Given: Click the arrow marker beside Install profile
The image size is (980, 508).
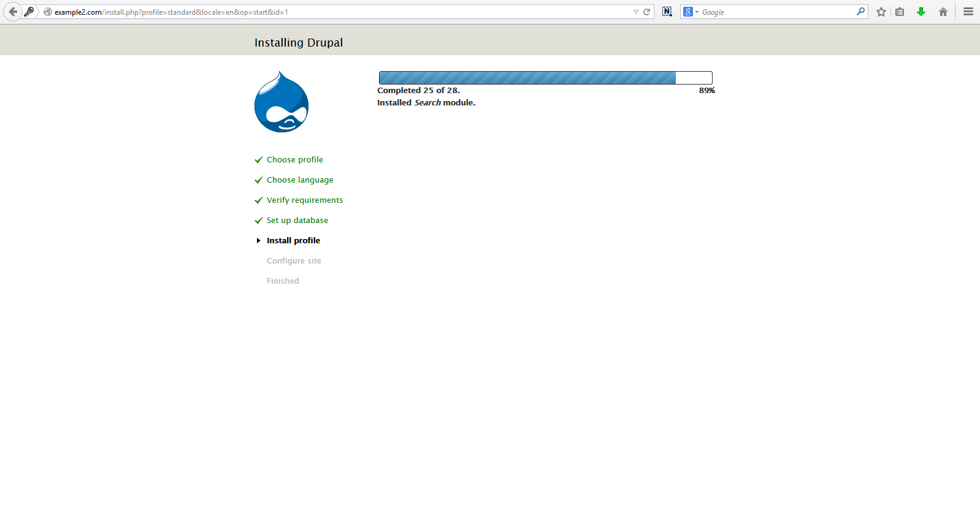Looking at the screenshot, I should point(259,240).
